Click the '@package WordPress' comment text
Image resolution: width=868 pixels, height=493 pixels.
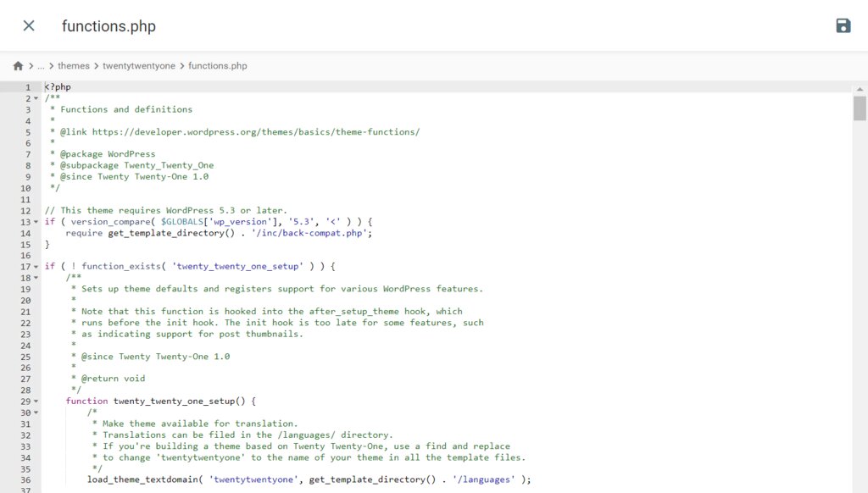tap(108, 154)
